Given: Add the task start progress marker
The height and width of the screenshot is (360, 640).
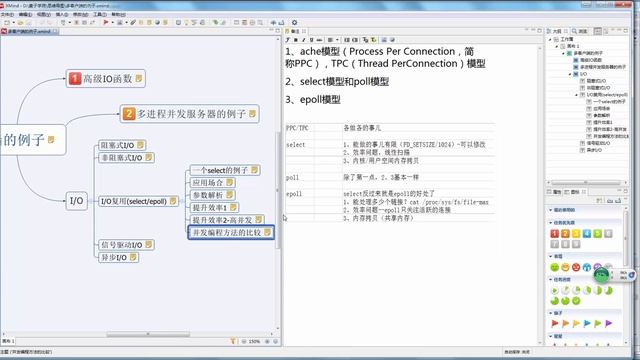Looking at the screenshot, I should tap(554, 291).
